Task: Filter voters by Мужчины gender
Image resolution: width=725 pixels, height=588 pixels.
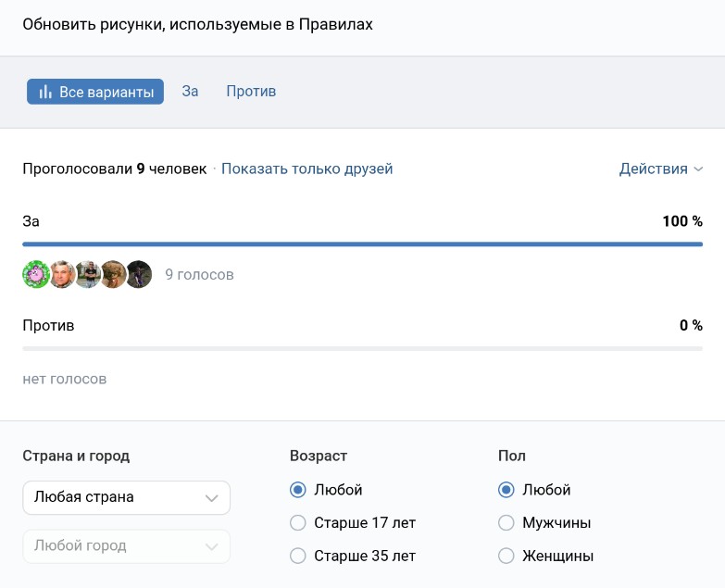Action: pyautogui.click(x=506, y=523)
